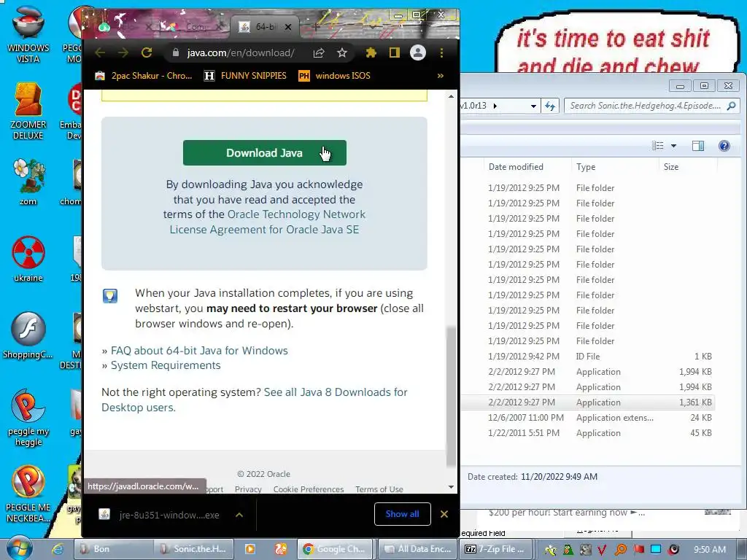
Task: Open the Chrome extensions puzzle icon
Action: [x=371, y=52]
